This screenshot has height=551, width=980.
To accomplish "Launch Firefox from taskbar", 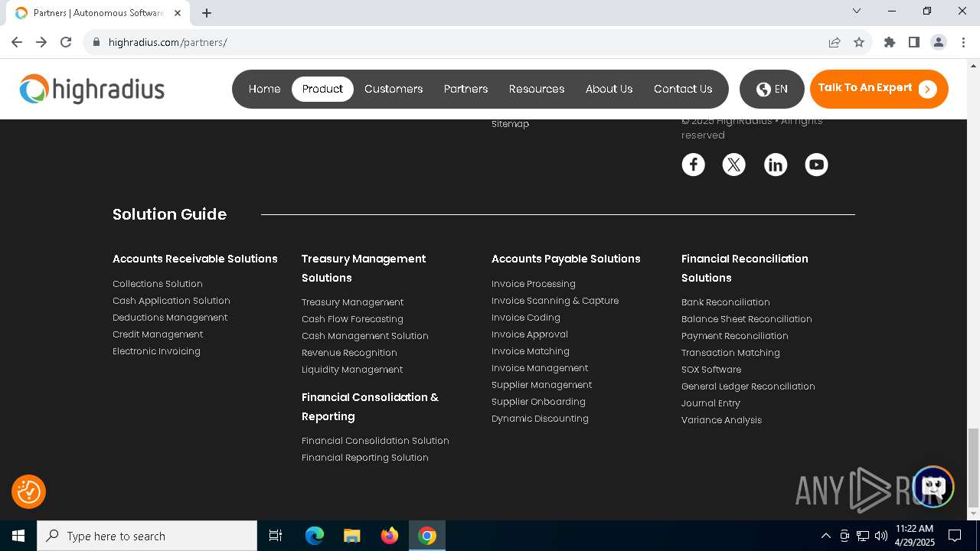I will coord(390,536).
